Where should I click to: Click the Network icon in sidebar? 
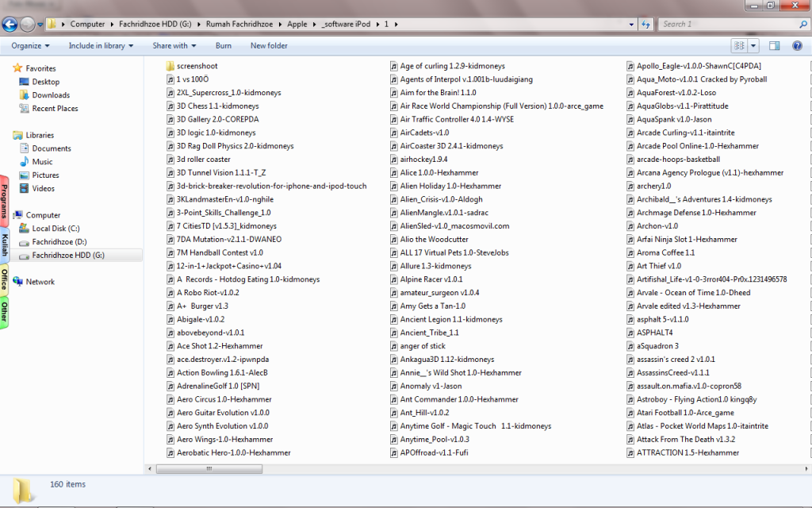coord(17,282)
